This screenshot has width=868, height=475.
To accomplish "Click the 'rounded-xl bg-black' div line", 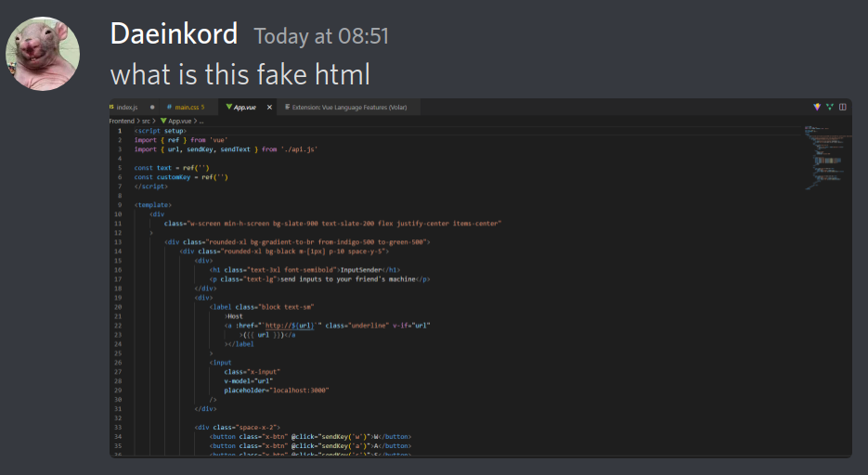I will pyautogui.click(x=284, y=251).
